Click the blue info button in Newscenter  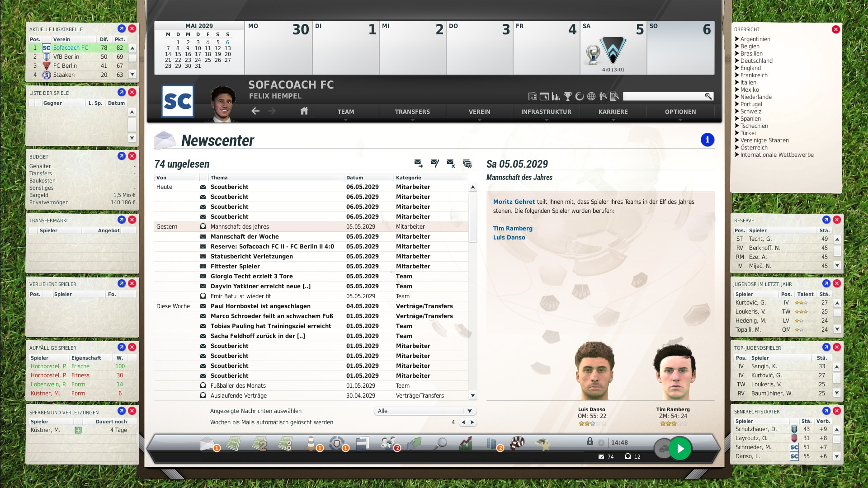coord(708,140)
